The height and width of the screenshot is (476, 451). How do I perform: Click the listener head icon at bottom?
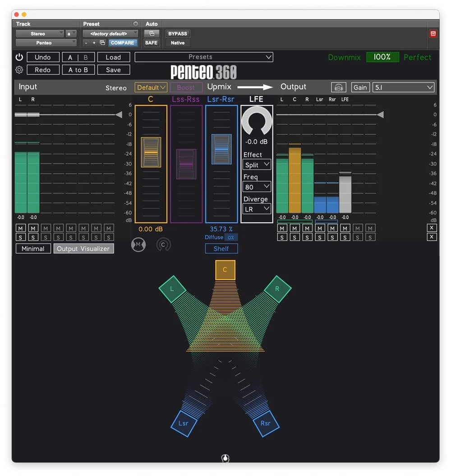225,458
